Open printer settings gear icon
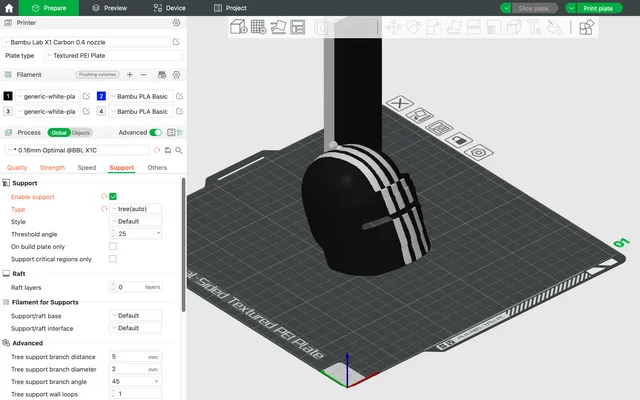 click(x=176, y=22)
